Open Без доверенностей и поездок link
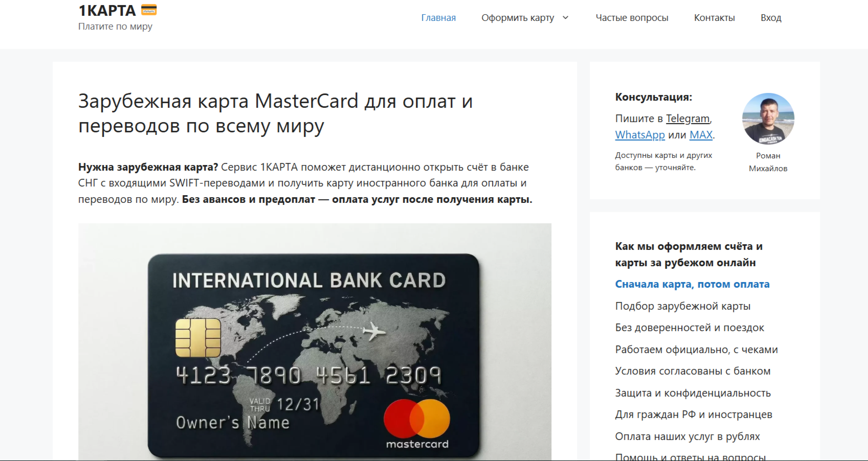Screen dimensions: 868x461 [x=689, y=328]
